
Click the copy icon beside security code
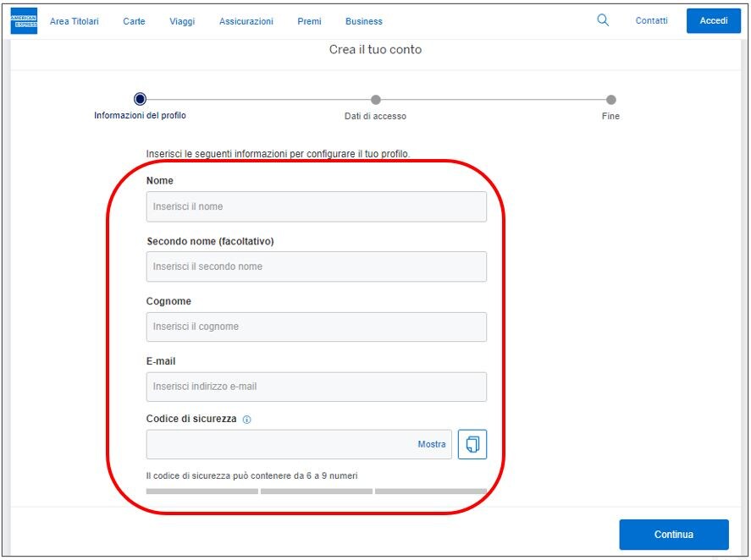click(x=472, y=444)
